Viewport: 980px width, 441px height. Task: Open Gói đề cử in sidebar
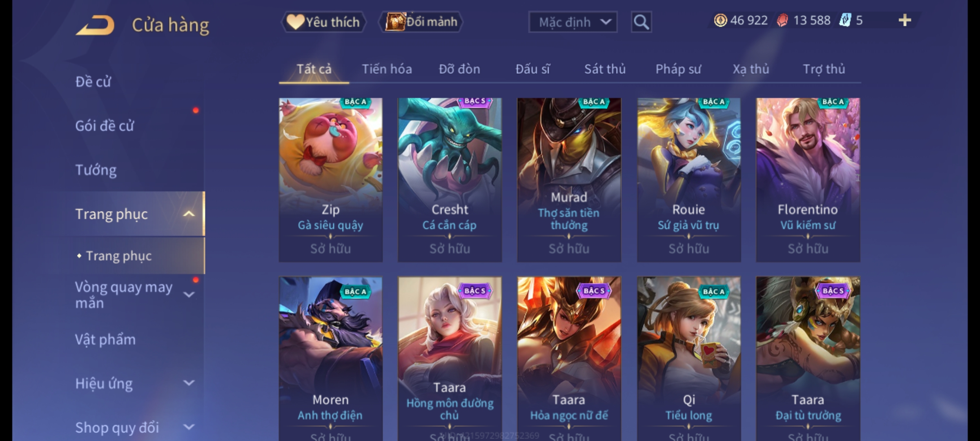click(105, 126)
